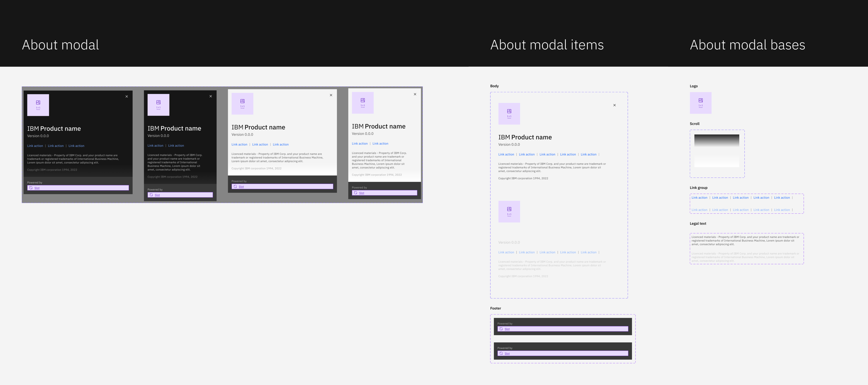The image size is (868, 385).
Task: Select "IBM Product name" title in wide dark modal
Action: pyautogui.click(x=54, y=128)
